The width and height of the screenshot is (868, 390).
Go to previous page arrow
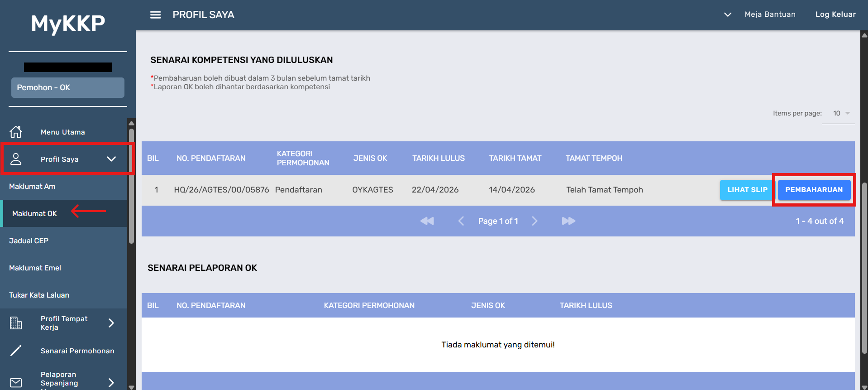[x=461, y=221]
